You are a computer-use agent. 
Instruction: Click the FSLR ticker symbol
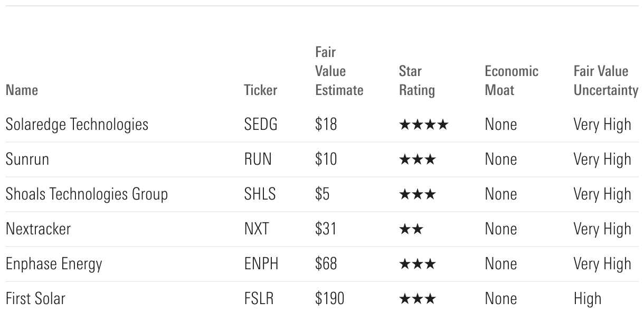pos(259,299)
